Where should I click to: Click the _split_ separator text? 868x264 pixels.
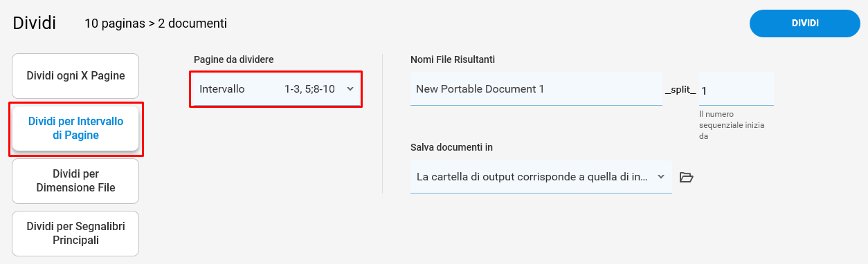(x=680, y=91)
